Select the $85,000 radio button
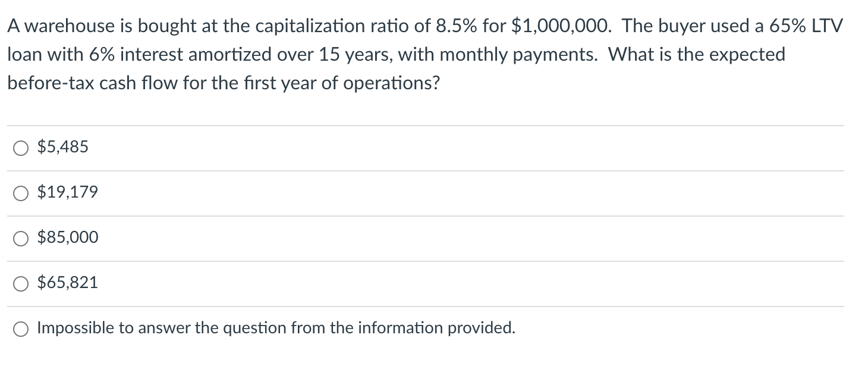Viewport: 868px width, 369px height. (x=21, y=237)
